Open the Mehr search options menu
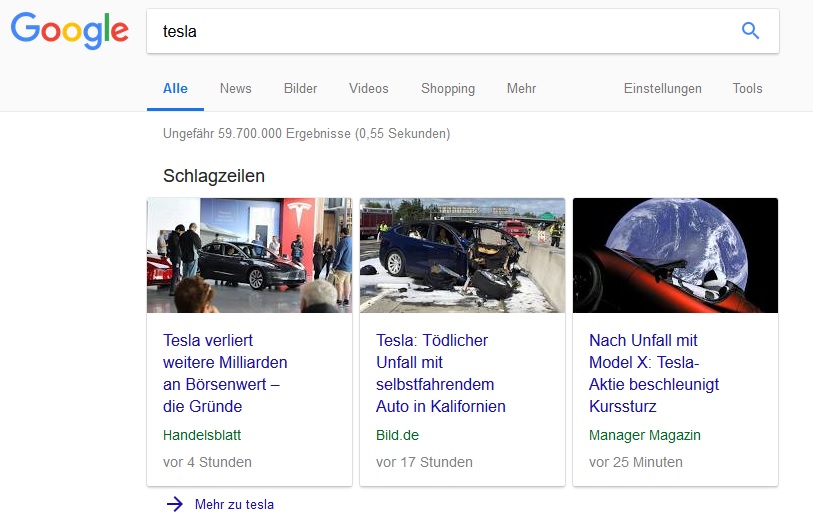The width and height of the screenshot is (813, 526). 521,88
